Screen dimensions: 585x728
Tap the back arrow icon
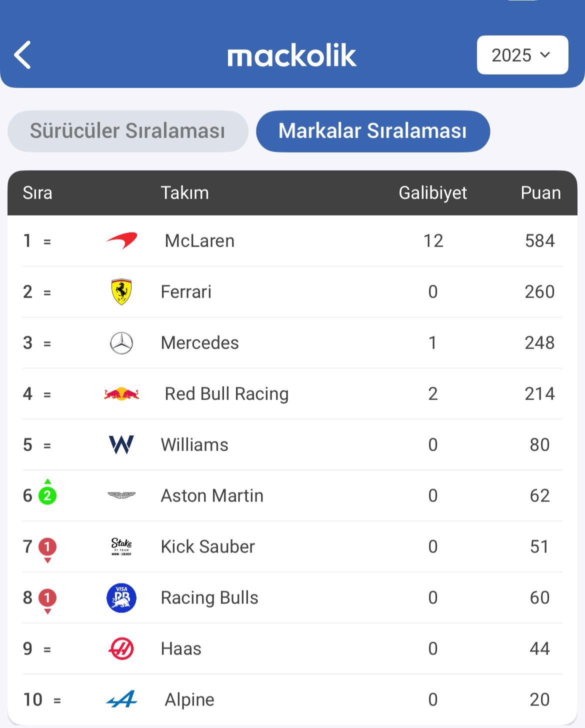tap(22, 55)
